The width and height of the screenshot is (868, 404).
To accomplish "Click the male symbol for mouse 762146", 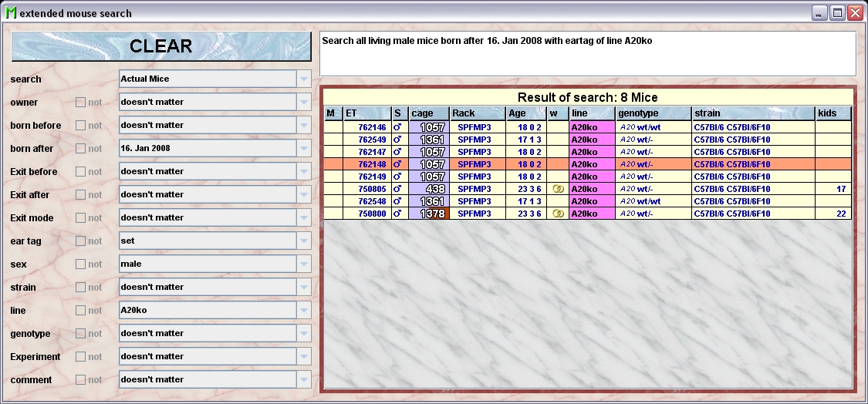I will click(x=397, y=127).
